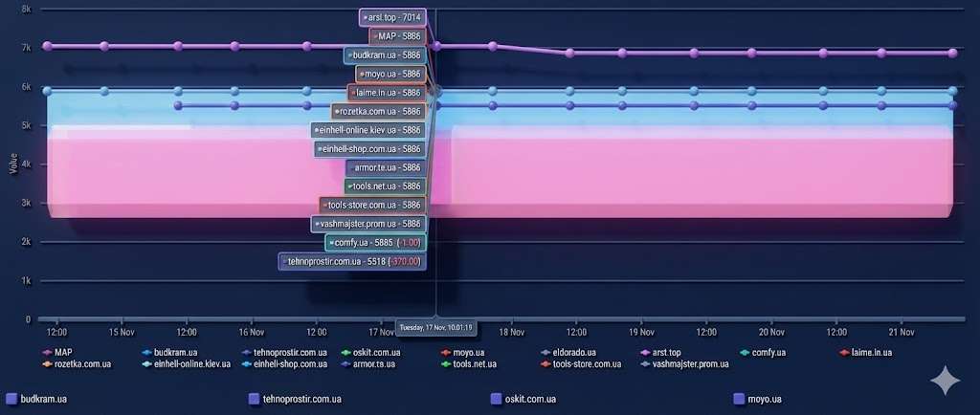Screen dimensions: 980x415
Task: Click the '5k' y-axis tick label
Action: tap(26, 126)
